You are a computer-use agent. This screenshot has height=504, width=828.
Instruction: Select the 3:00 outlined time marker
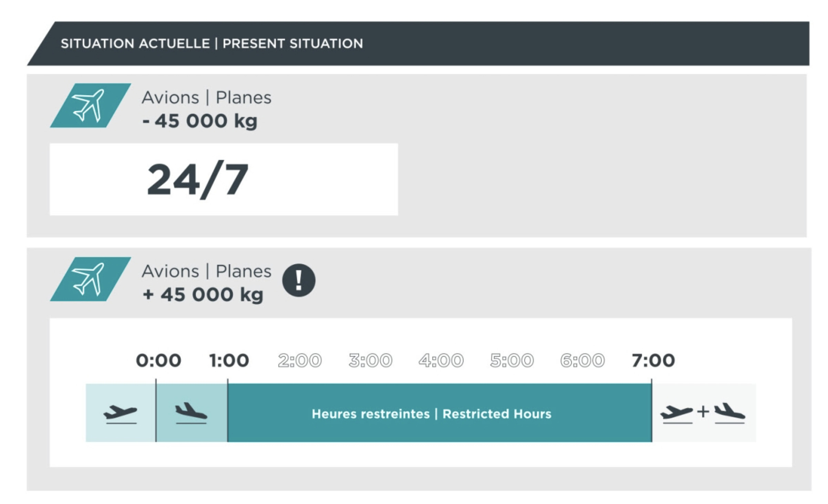[x=370, y=360]
